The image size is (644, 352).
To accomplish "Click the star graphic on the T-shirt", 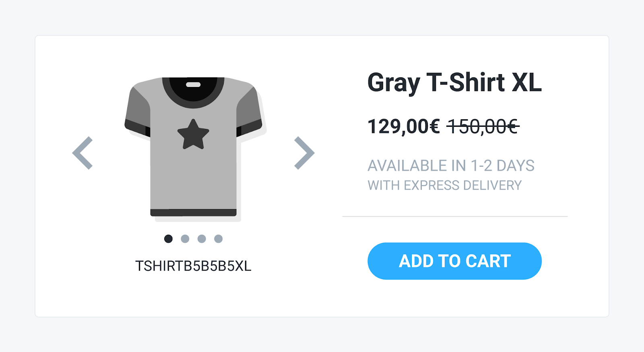I will tap(193, 135).
